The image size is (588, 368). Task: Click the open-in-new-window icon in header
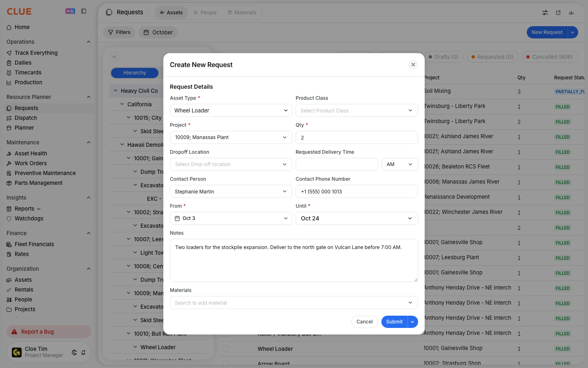[558, 13]
